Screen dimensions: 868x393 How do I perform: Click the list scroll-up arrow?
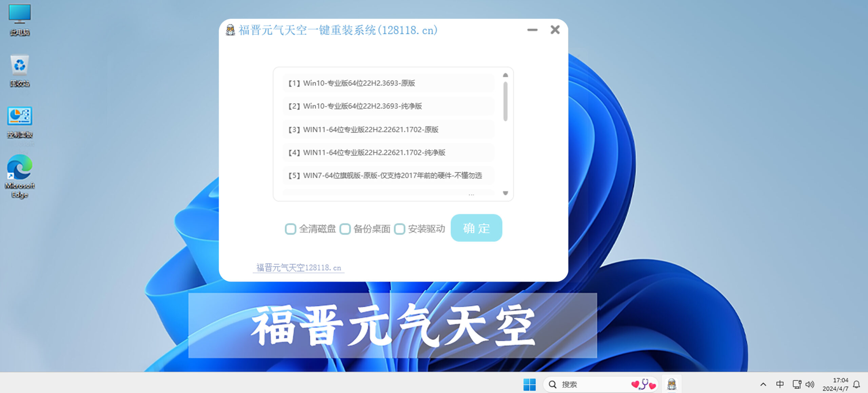tap(505, 75)
